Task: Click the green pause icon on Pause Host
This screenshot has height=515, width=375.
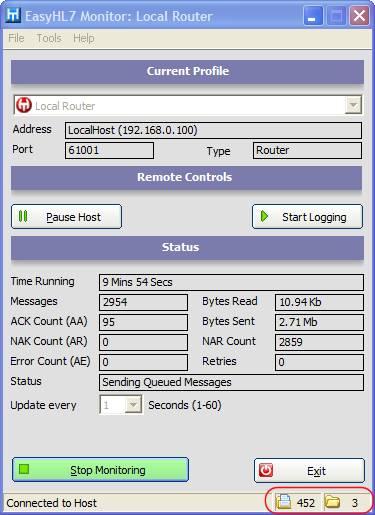Action: tap(23, 216)
